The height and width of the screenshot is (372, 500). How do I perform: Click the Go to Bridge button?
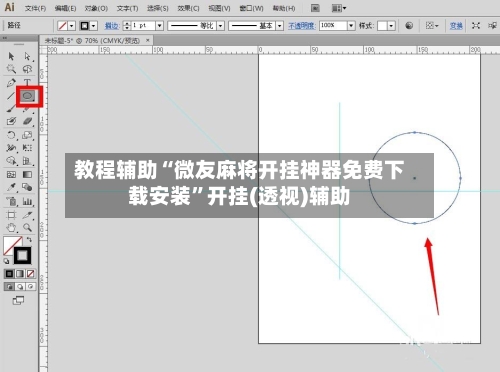point(315,8)
